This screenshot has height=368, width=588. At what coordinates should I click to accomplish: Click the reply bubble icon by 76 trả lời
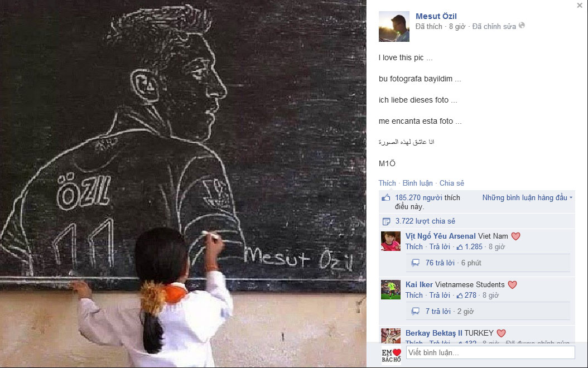(416, 263)
